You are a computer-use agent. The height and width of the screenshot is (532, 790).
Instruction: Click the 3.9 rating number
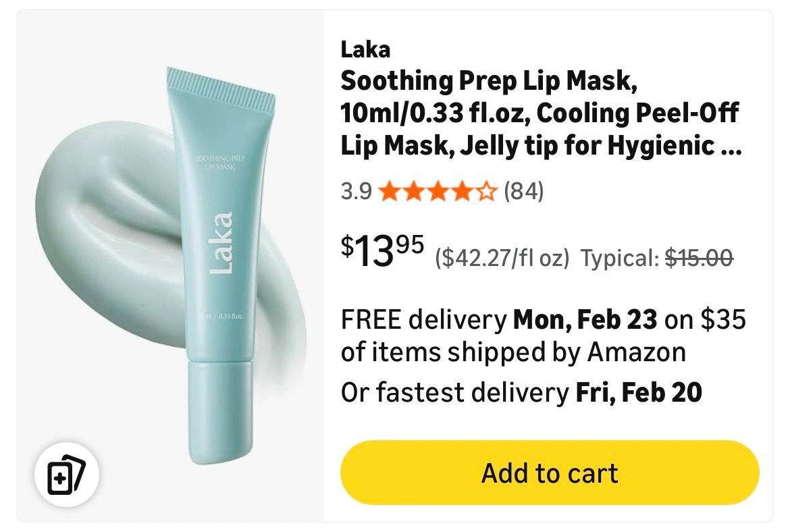[x=356, y=193]
